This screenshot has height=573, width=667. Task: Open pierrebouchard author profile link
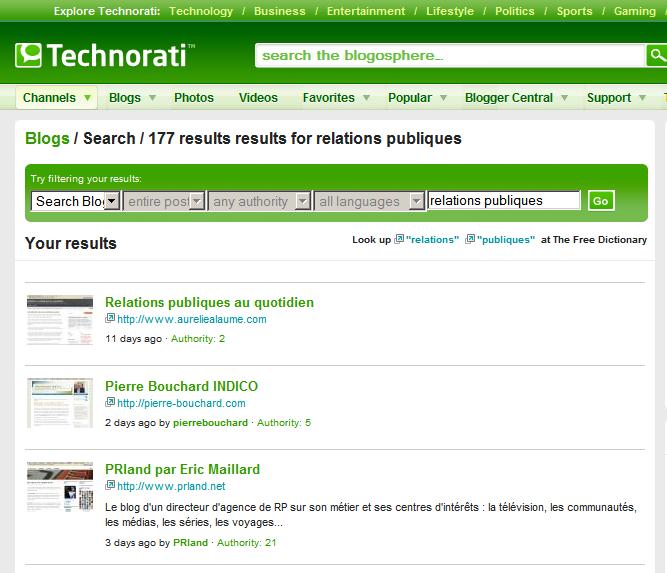click(x=210, y=423)
